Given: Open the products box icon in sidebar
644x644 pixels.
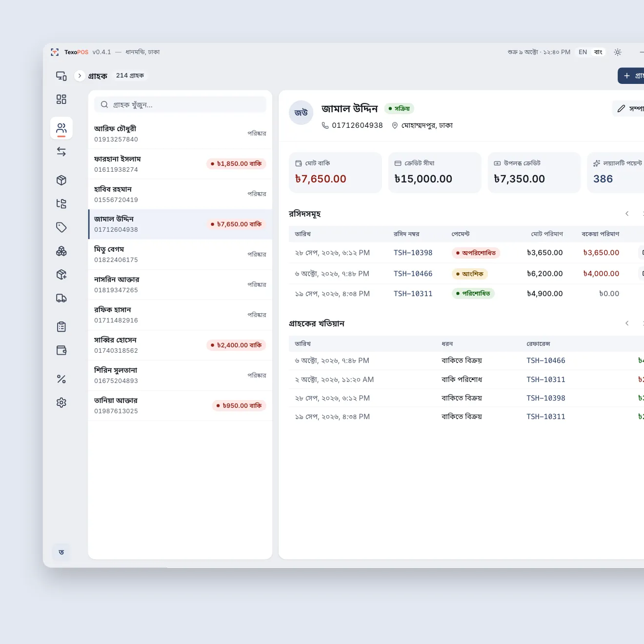Looking at the screenshot, I should pyautogui.click(x=61, y=181).
